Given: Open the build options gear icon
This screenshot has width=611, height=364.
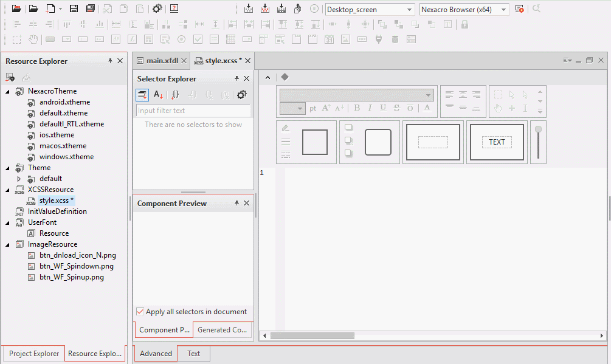Looking at the screenshot, I should pyautogui.click(x=157, y=9).
